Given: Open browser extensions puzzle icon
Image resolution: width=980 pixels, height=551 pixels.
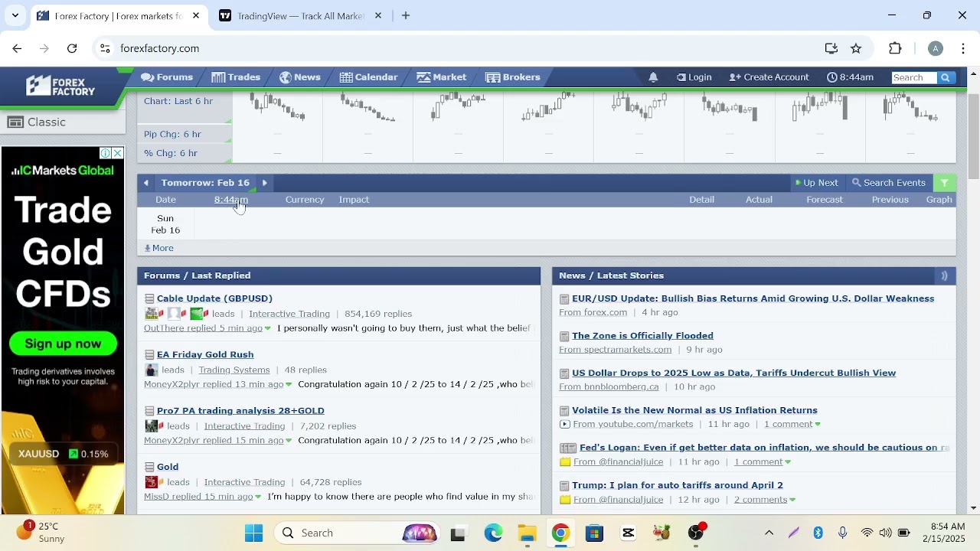Looking at the screenshot, I should tap(895, 48).
